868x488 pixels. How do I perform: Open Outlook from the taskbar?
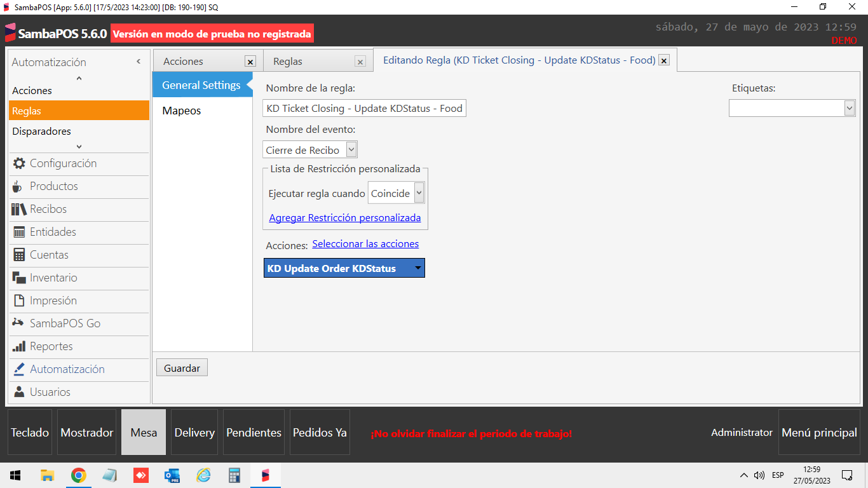pos(172,475)
